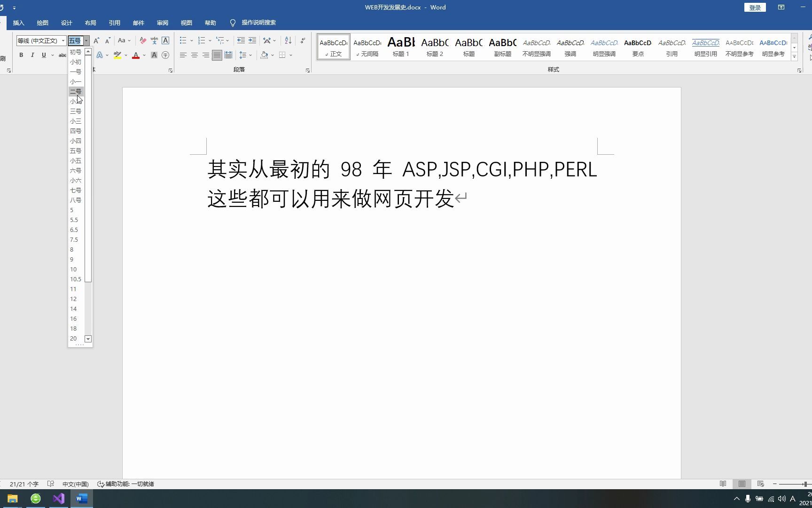Screen dimensions: 812x508
Task: Switch to Read Mode view in status bar
Action: [723, 484]
